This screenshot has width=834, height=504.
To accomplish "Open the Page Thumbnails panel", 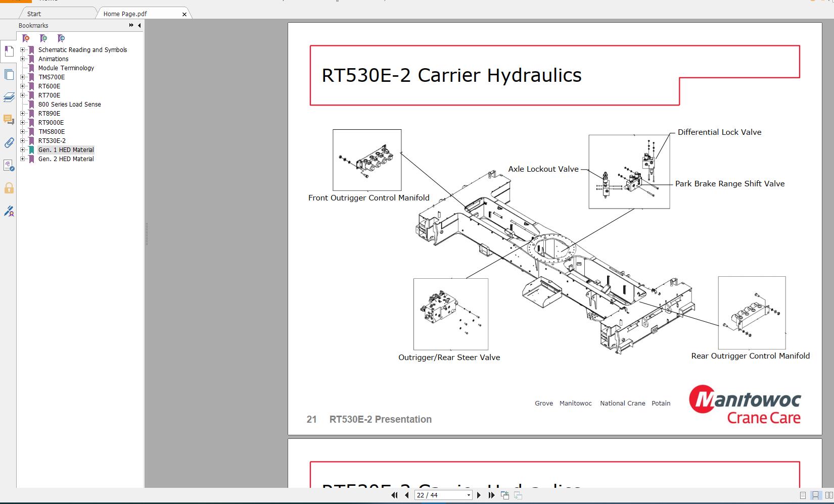I will coord(9,74).
